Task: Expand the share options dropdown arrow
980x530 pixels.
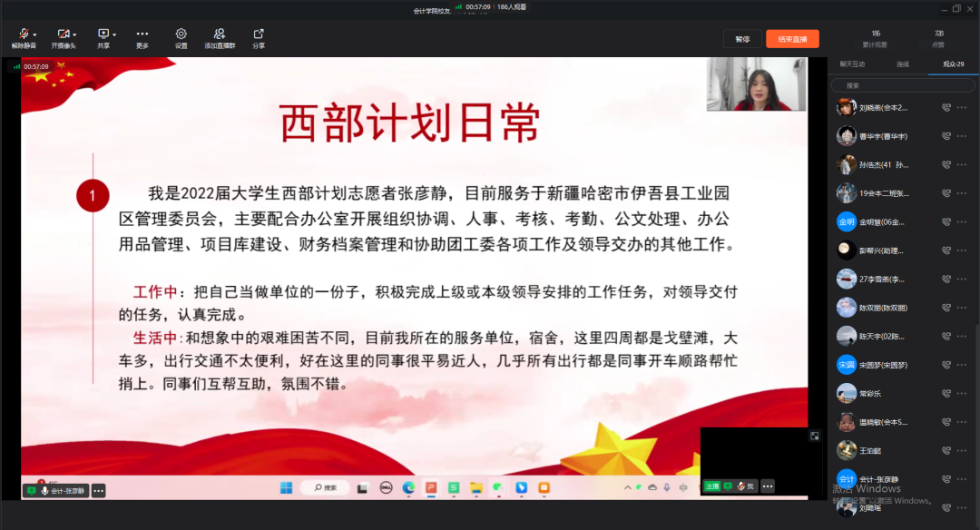Action: click(x=114, y=34)
